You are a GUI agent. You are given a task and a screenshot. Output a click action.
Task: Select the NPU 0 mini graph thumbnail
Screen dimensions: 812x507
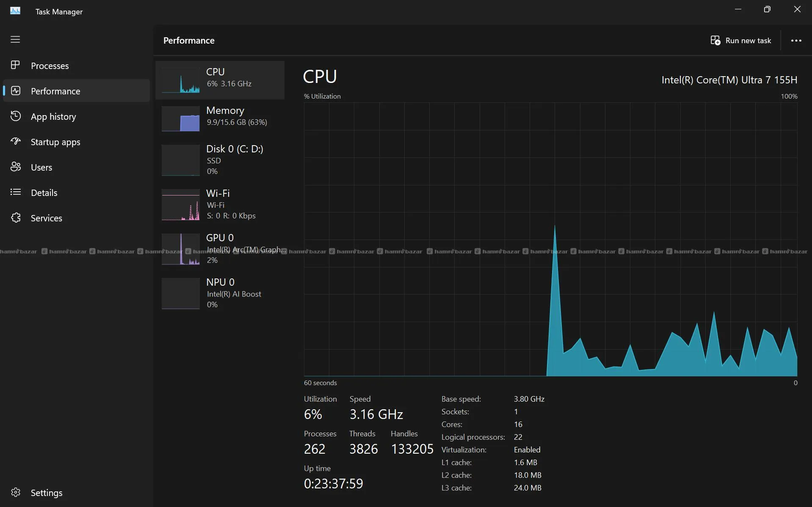pyautogui.click(x=181, y=294)
